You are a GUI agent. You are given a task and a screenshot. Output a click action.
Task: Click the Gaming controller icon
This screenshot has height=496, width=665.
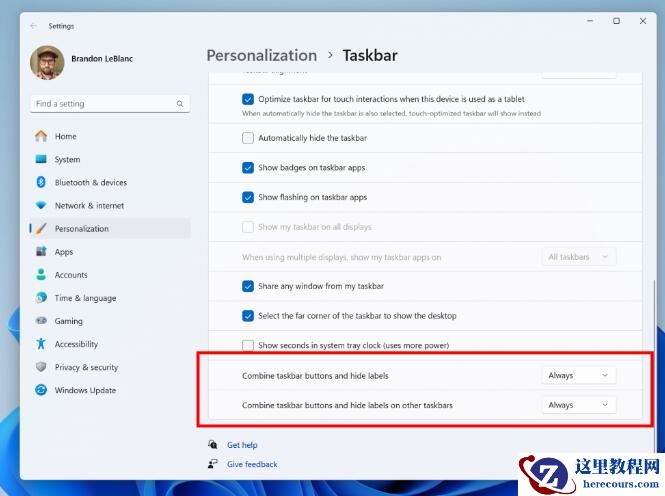pos(41,320)
